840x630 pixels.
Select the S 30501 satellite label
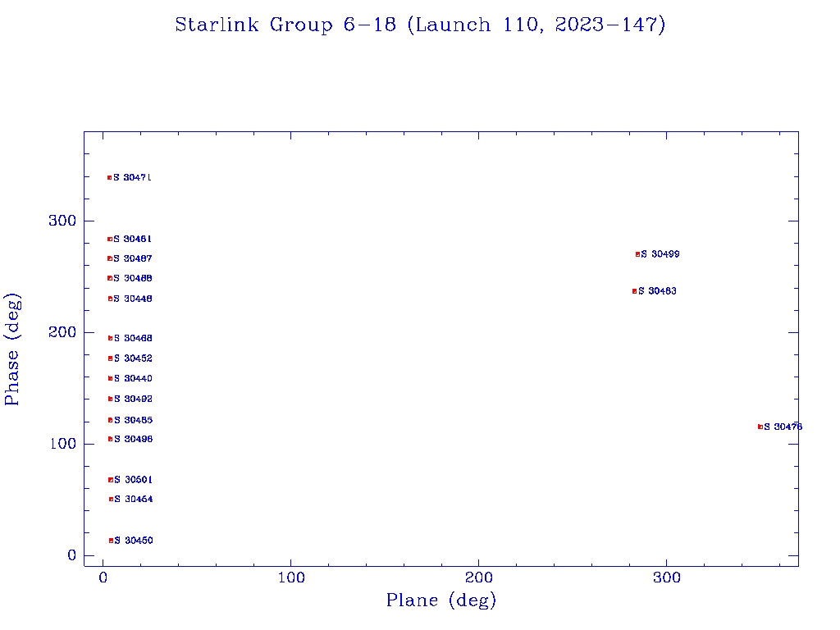(133, 480)
